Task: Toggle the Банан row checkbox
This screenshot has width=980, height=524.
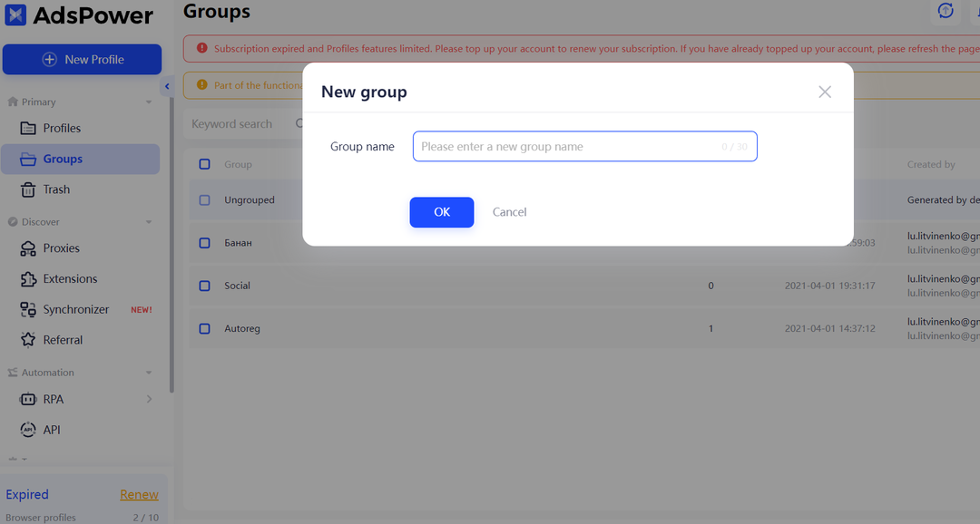Action: click(204, 243)
